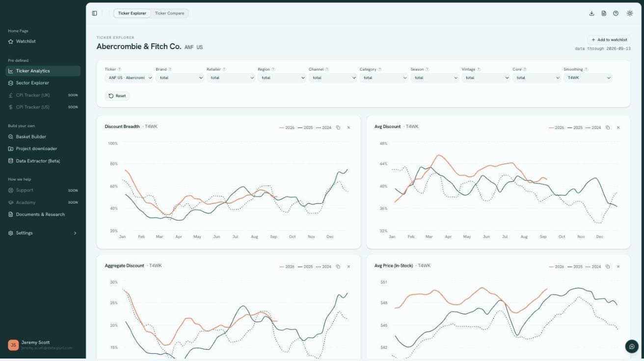Open the chat bubble support widget
The image size is (644, 361).
(632, 346)
